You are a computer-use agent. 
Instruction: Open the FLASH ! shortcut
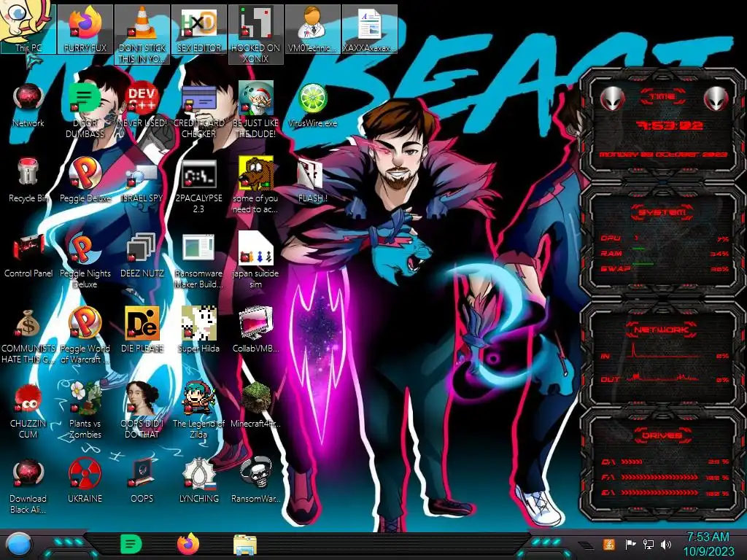click(x=312, y=180)
